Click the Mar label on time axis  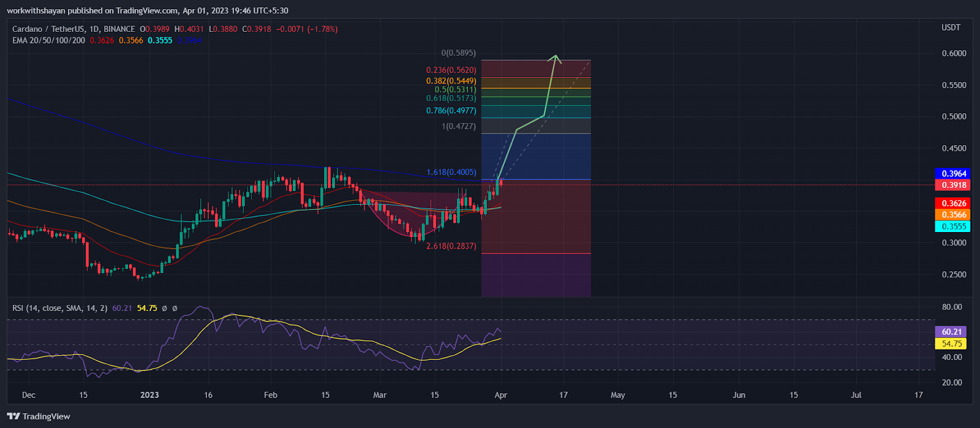(380, 396)
